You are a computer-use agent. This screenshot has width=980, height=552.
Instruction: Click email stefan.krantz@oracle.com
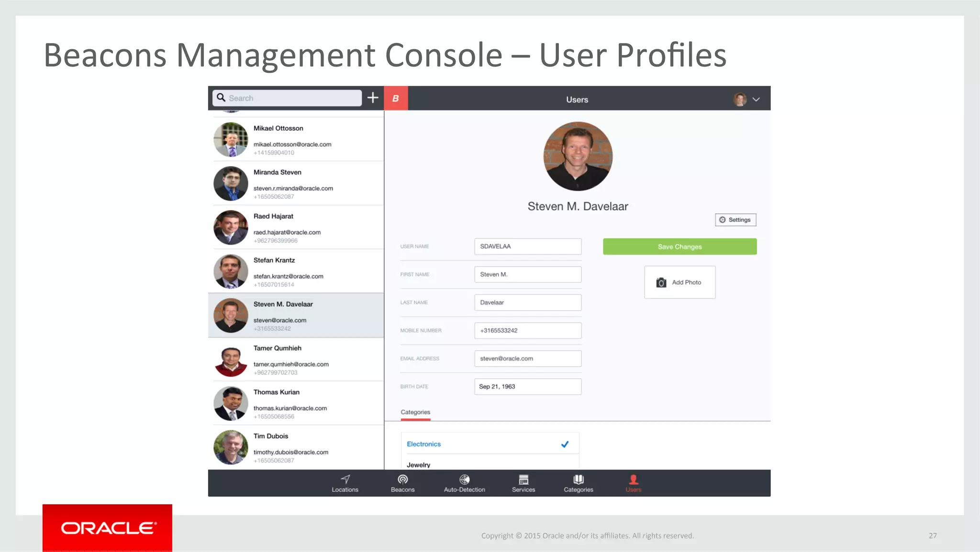coord(289,276)
